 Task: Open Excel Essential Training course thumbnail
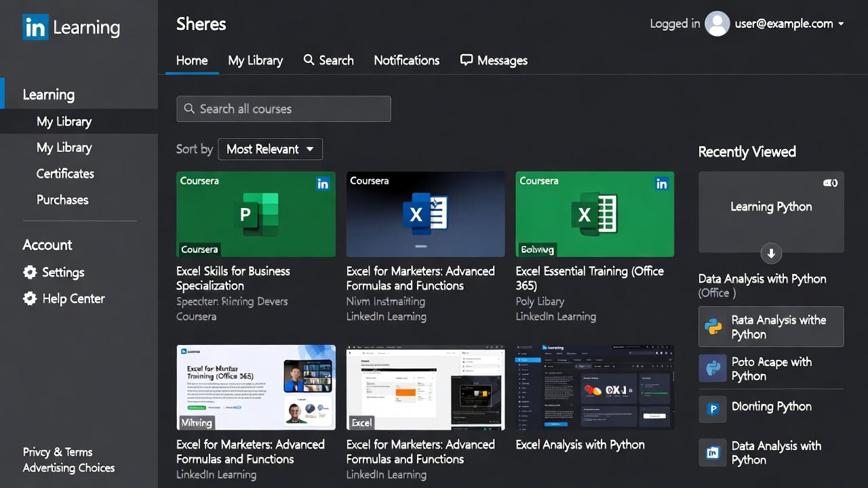(x=595, y=214)
